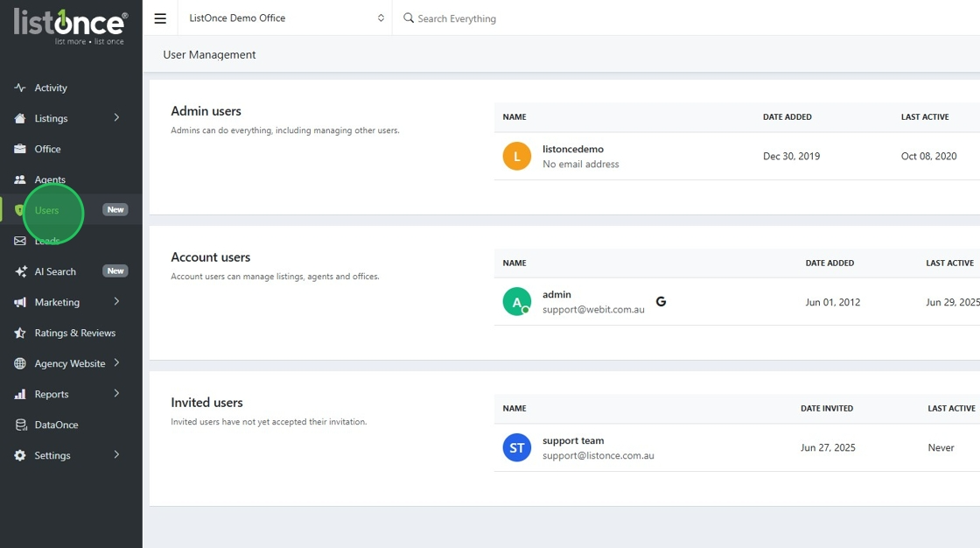Screen dimensions: 980x548
Task: Click the Google icon beside admin user
Action: click(661, 301)
